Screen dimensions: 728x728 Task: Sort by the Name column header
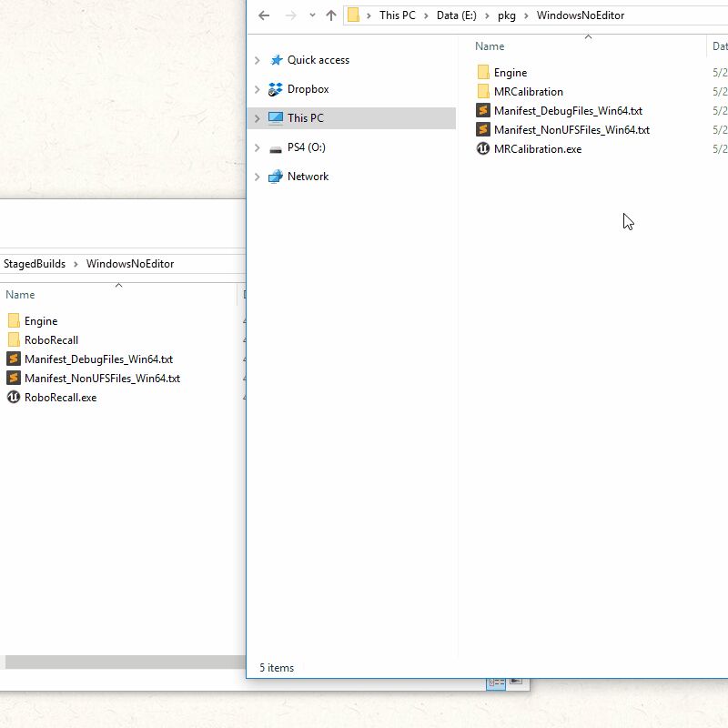pos(490,46)
